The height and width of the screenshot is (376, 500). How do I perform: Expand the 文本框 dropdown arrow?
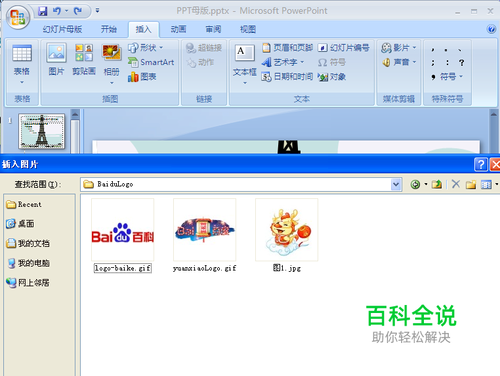[245, 83]
